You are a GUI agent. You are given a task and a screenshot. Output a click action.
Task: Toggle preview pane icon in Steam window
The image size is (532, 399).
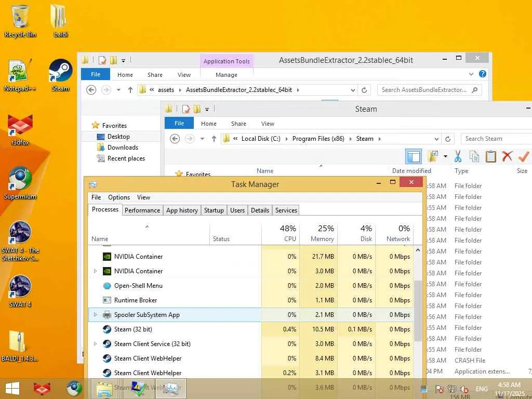pyautogui.click(x=414, y=156)
